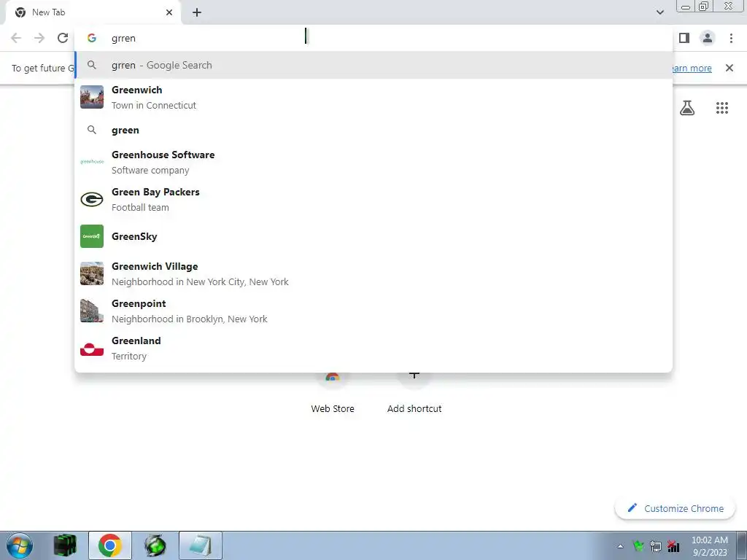Select 'grren - Google Search' suggestion
Viewport: 747px width, 560px height.
point(374,65)
